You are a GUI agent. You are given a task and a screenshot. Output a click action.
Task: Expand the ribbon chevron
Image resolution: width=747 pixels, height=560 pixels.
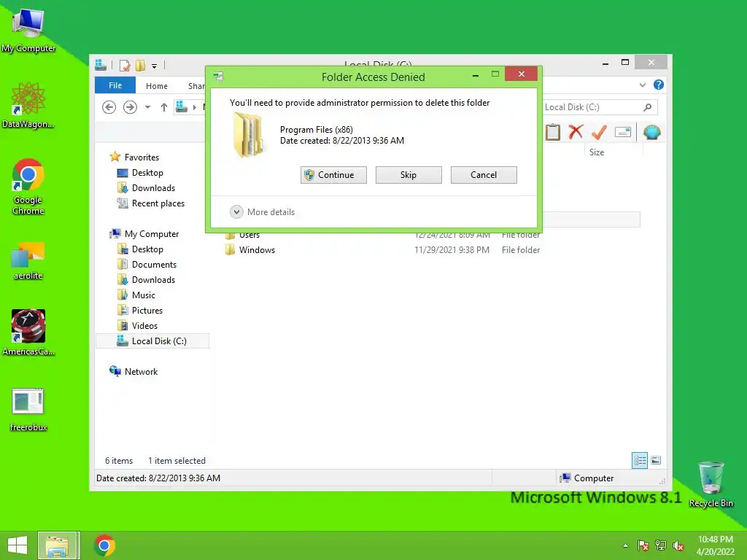tap(642, 85)
